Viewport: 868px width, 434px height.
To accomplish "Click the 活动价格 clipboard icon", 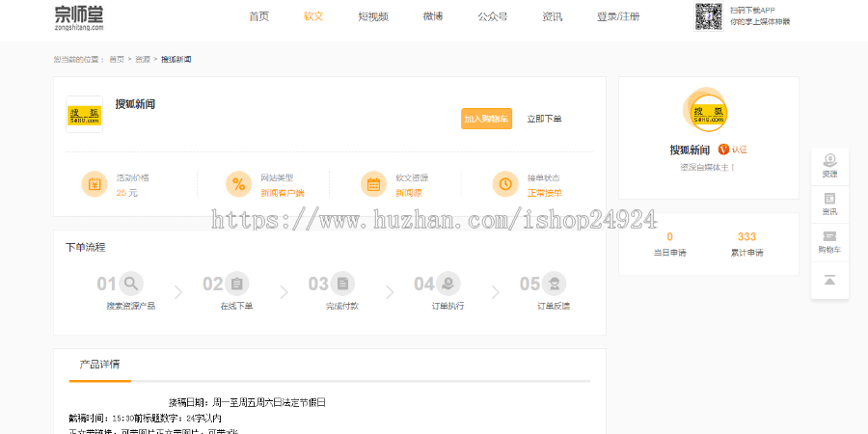I will coord(95,184).
